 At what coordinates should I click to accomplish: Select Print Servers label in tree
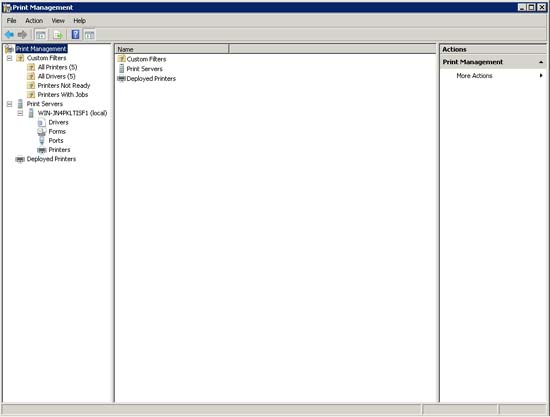click(x=45, y=103)
